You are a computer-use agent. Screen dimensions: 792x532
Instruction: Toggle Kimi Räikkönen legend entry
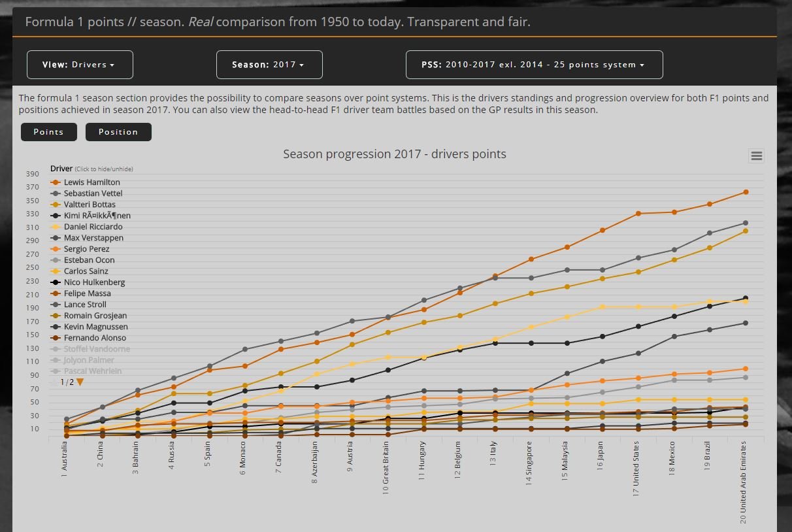(91, 216)
